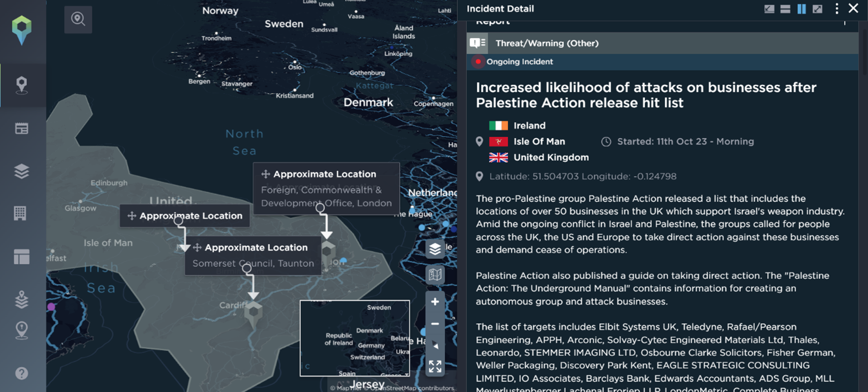Select the location pin sidebar icon
868x392 pixels.
22,85
